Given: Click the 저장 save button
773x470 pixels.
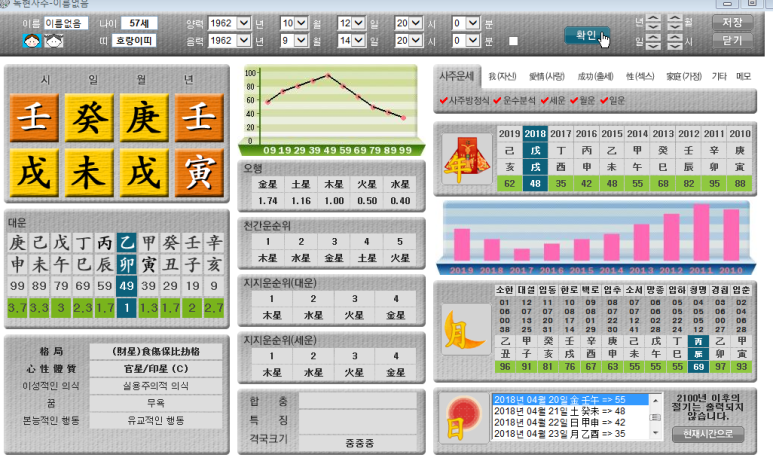Looking at the screenshot, I should click(x=732, y=22).
